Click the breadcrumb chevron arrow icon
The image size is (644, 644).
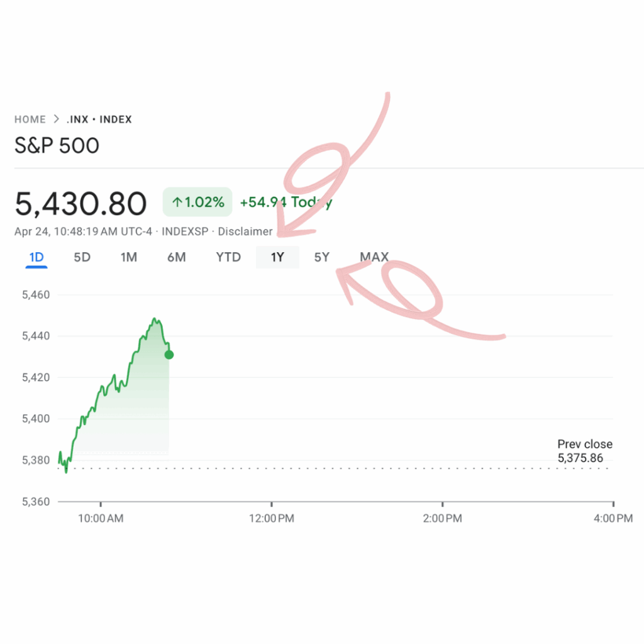56,119
